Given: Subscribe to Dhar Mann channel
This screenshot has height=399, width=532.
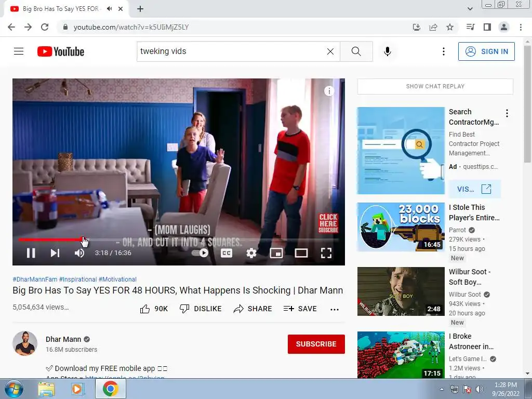Looking at the screenshot, I should (316, 344).
